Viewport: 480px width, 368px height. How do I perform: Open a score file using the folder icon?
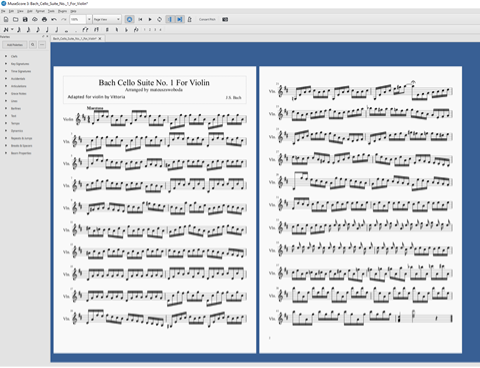click(x=15, y=19)
